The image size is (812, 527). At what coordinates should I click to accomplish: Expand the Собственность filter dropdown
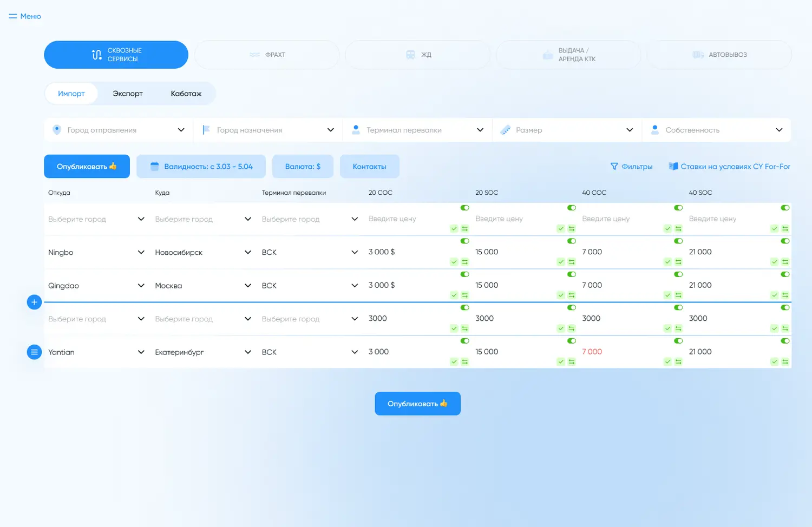[x=717, y=130]
